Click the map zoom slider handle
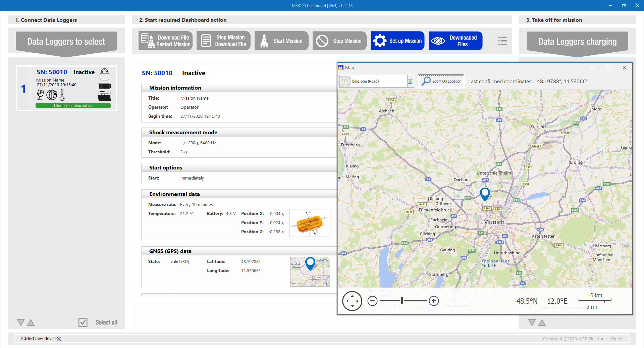 tap(402, 301)
